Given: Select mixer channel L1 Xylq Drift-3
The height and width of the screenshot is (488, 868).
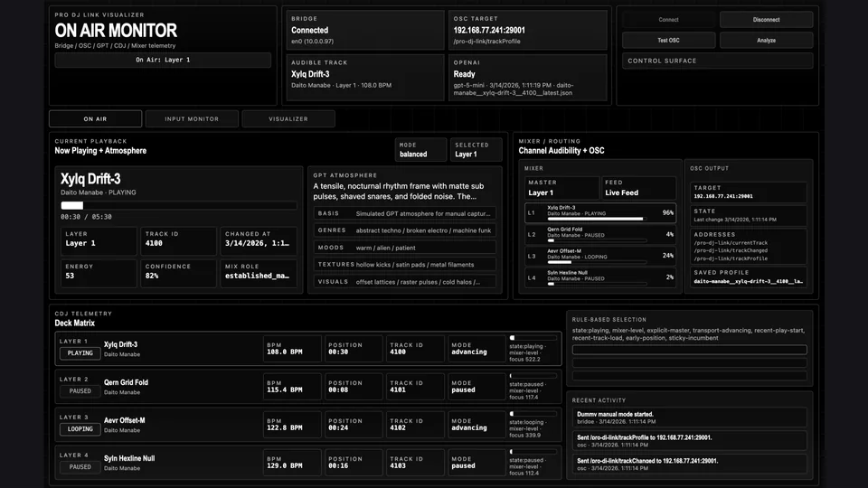Looking at the screenshot, I should (600, 213).
